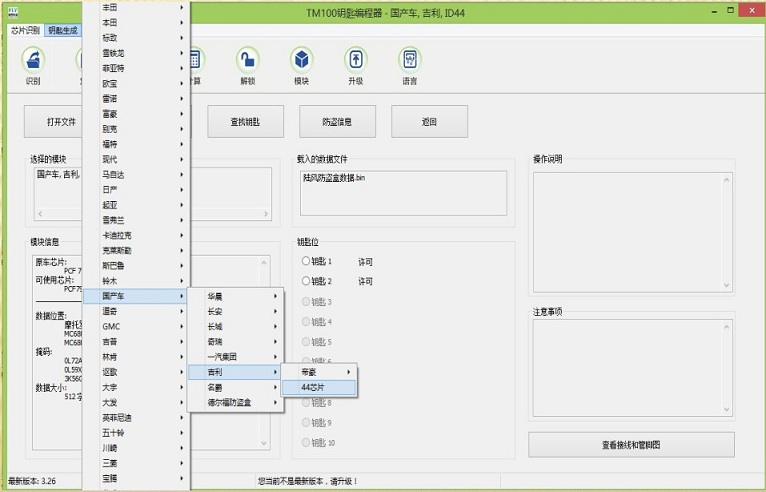Click the 计算 calculator icon beside the menu

[x=196, y=59]
